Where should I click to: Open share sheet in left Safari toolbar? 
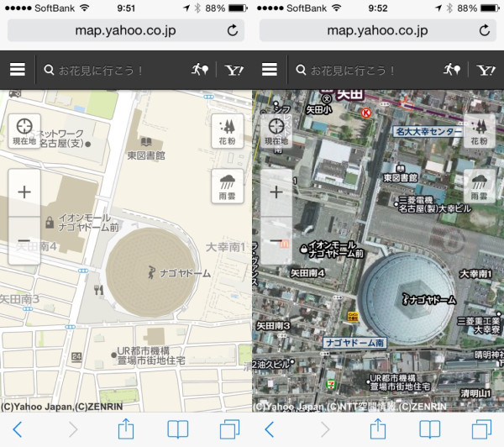click(x=126, y=429)
